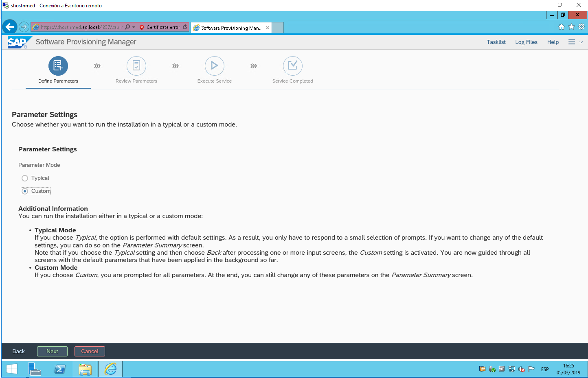Viewport: 588px width, 378px height.
Task: Minimize the inner remote session window
Action: (551, 15)
